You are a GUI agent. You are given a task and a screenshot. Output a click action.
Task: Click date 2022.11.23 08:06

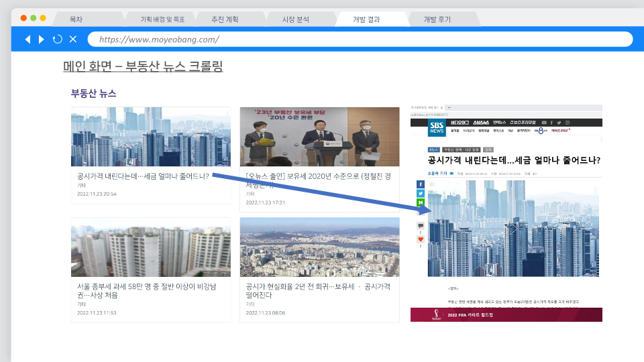[x=266, y=313]
